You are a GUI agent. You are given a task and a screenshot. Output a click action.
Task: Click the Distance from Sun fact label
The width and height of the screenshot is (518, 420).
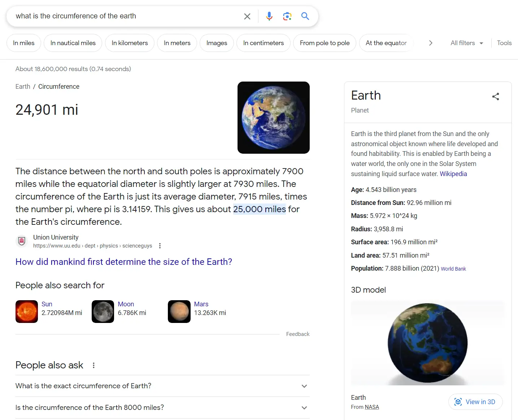(378, 203)
